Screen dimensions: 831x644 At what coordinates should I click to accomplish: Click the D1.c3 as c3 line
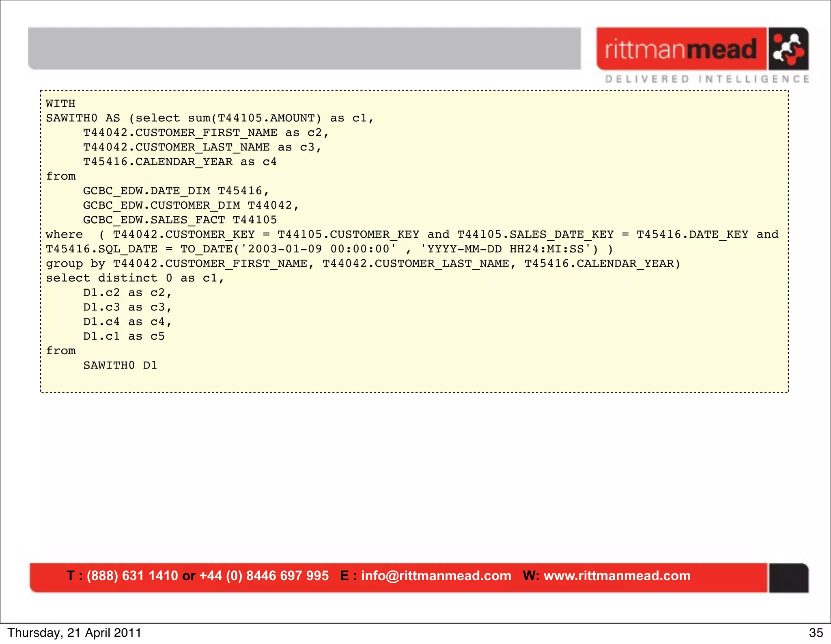point(127,307)
